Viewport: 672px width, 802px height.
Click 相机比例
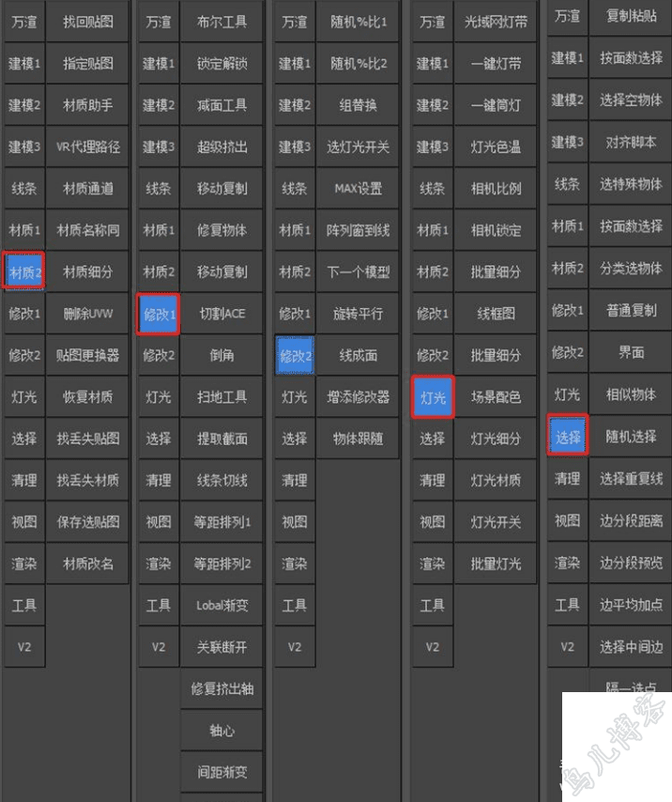pyautogui.click(x=496, y=189)
